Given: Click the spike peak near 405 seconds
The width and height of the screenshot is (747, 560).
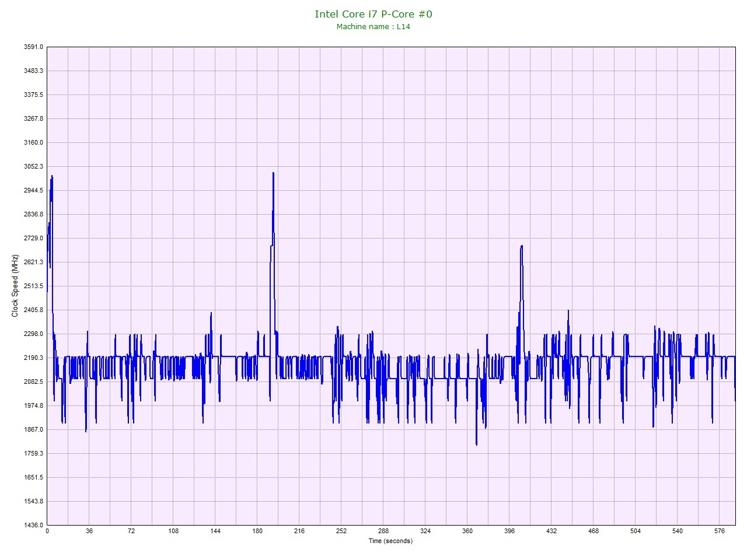Looking at the screenshot, I should click(521, 246).
